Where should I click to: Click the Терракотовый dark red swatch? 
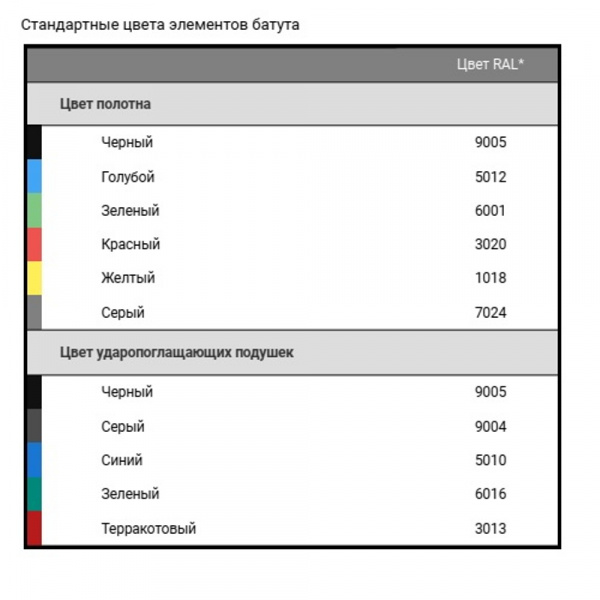[x=34, y=528]
